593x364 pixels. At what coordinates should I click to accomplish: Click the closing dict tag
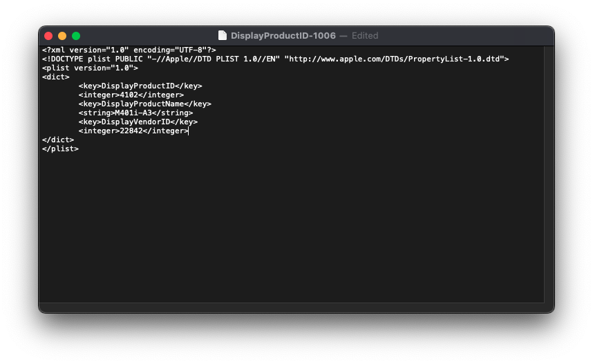tap(57, 140)
